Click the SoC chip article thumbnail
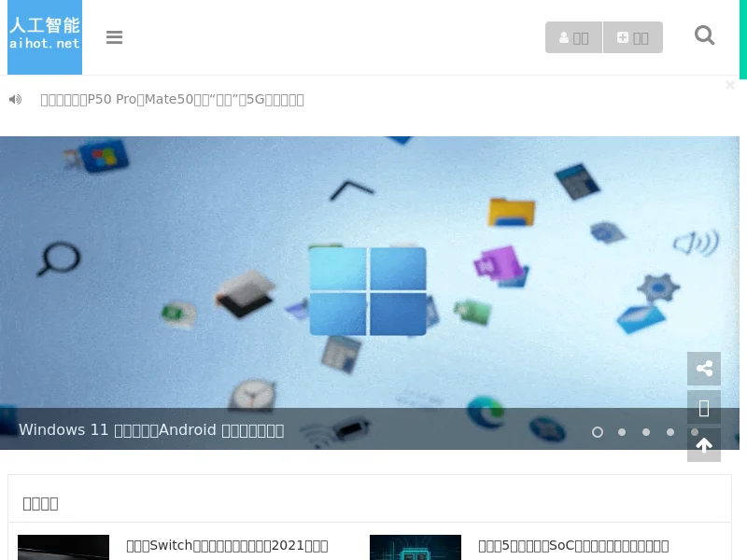This screenshot has width=747, height=560. pos(416,547)
